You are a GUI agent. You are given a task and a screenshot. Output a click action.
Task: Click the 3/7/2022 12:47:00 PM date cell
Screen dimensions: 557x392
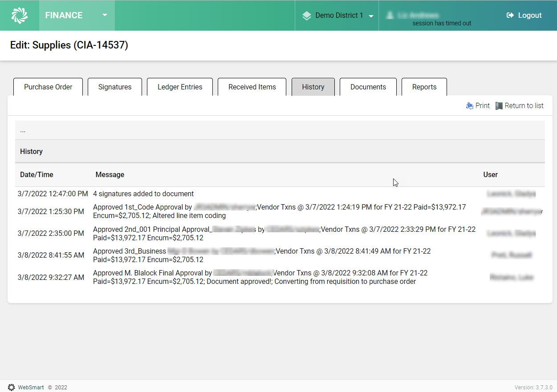point(53,194)
